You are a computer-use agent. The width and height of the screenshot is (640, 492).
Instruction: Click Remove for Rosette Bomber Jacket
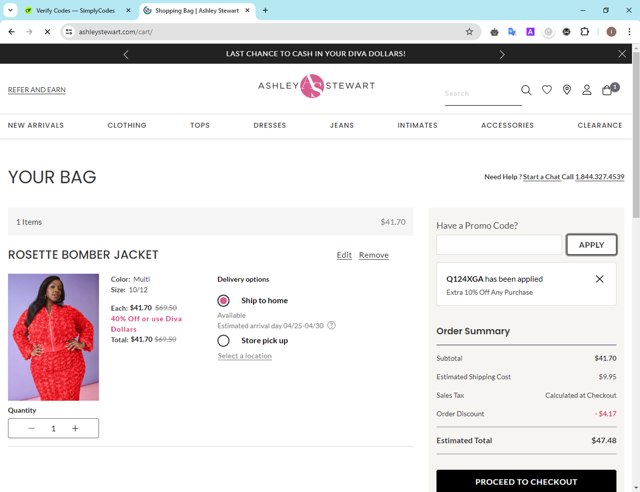[374, 255]
